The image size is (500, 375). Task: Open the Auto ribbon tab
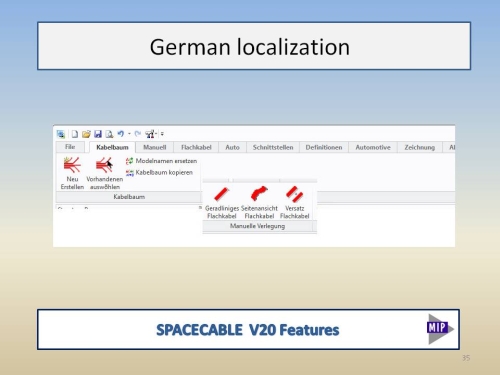(x=232, y=147)
